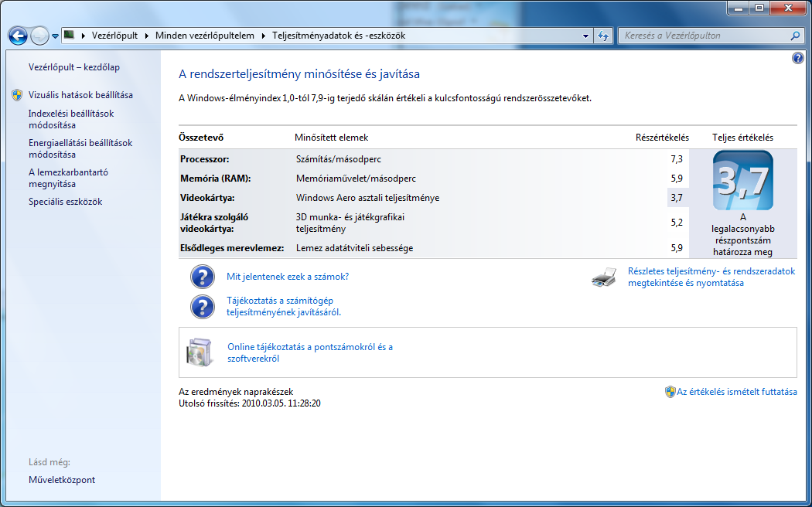Viewport: 812px width, 507px height.
Task: Open Online tájékoztatás a pontszámokról link
Action: point(310,353)
